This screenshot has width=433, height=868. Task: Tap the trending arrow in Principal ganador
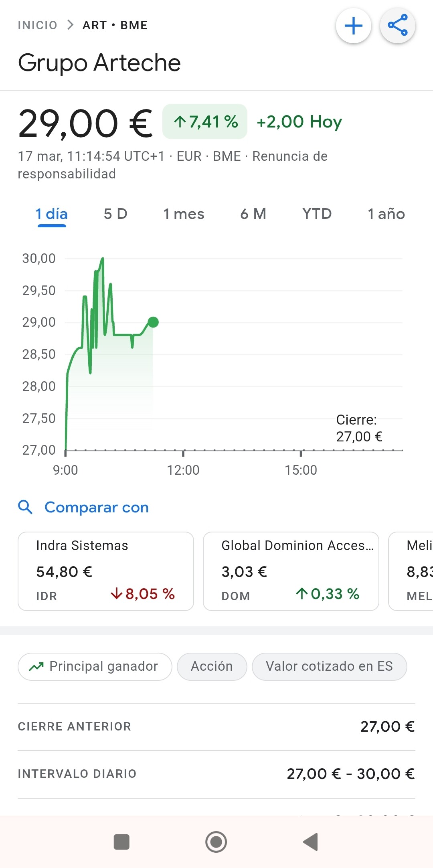point(36,667)
